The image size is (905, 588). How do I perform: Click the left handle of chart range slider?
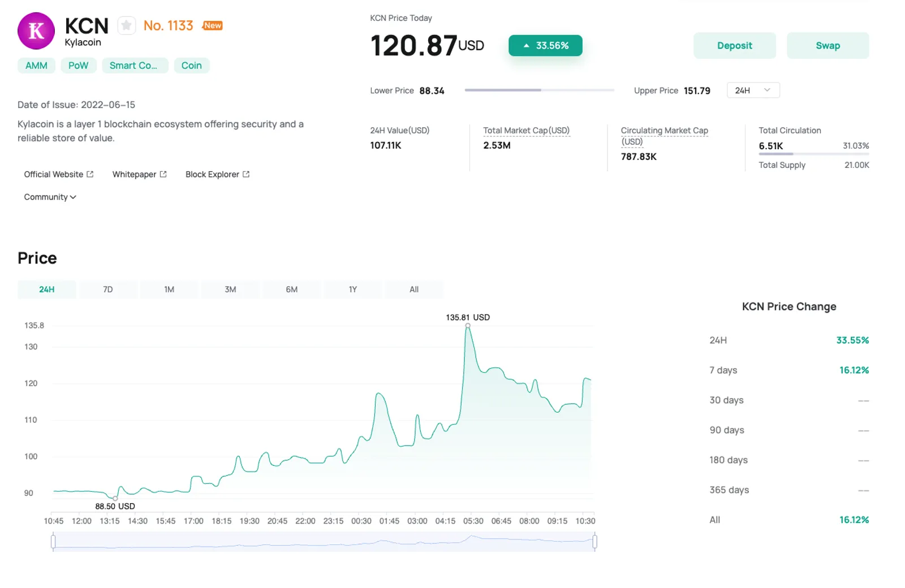tap(53, 542)
